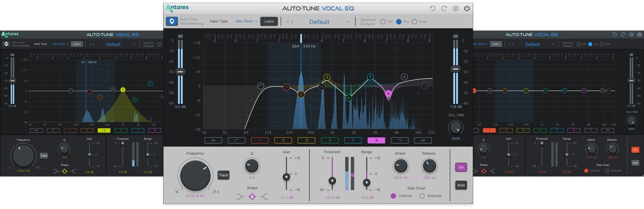Select External side chain in right window
The image size is (644, 209).
pos(607,170)
